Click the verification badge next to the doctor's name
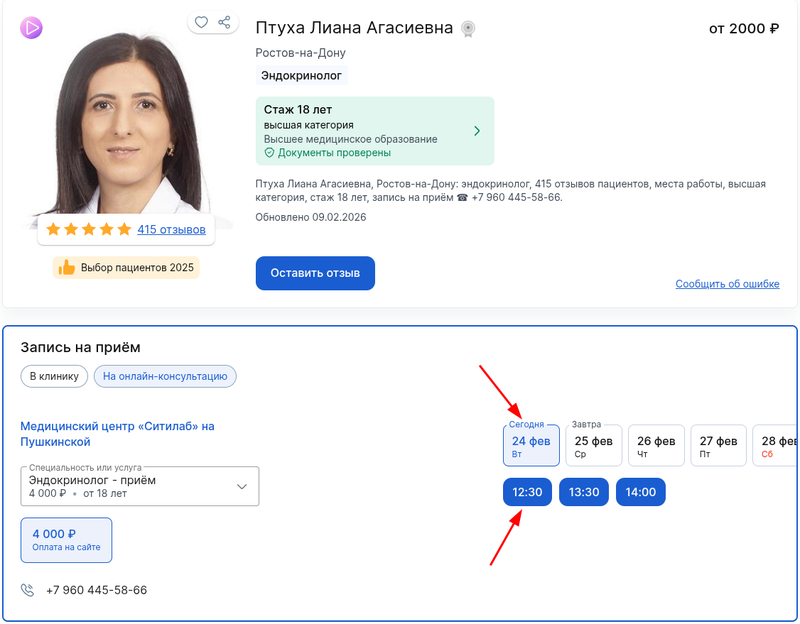 point(466,28)
